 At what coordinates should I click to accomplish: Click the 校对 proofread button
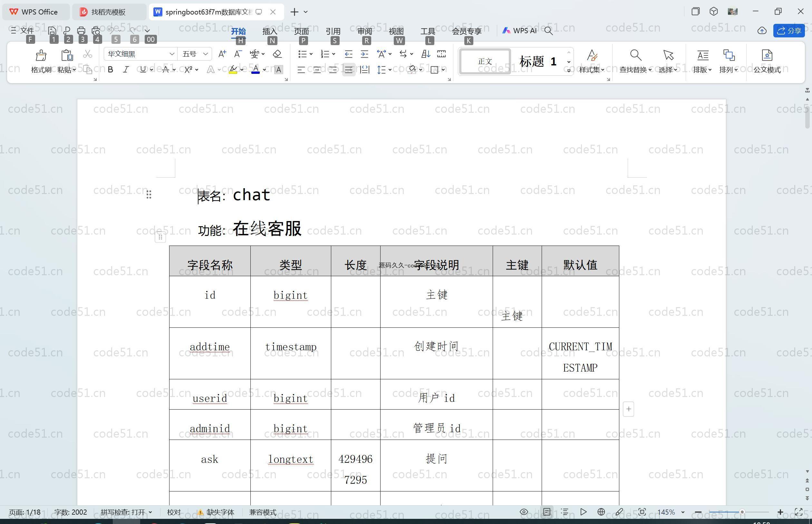(174, 512)
